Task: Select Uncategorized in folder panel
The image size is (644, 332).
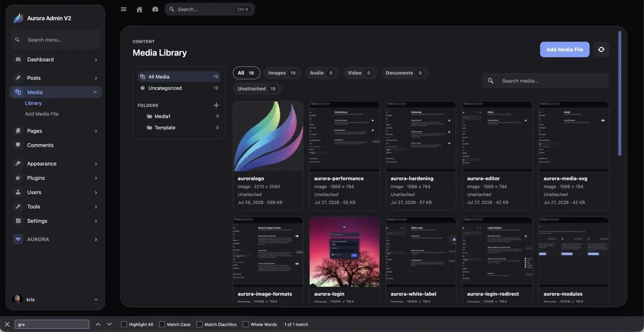Action: pyautogui.click(x=179, y=88)
